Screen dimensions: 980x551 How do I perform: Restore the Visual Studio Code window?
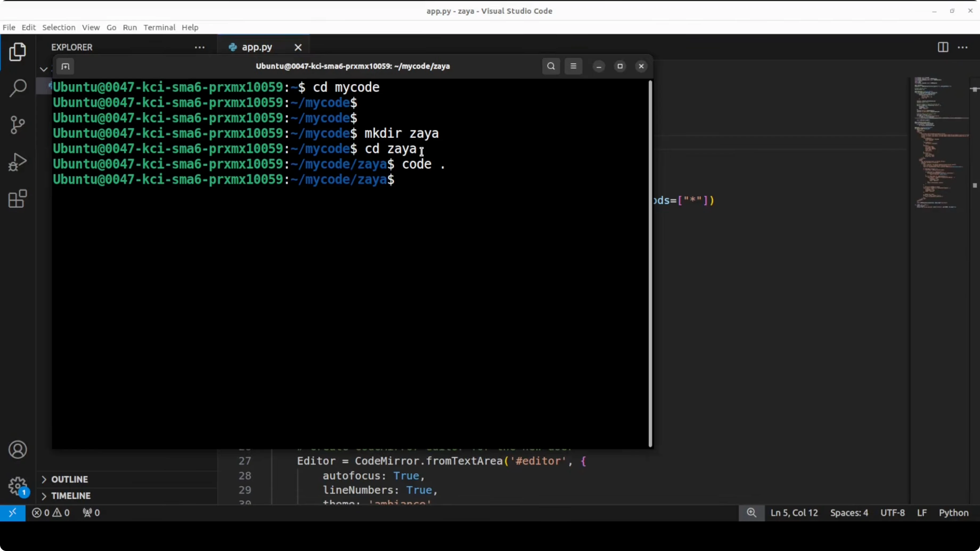(x=952, y=11)
